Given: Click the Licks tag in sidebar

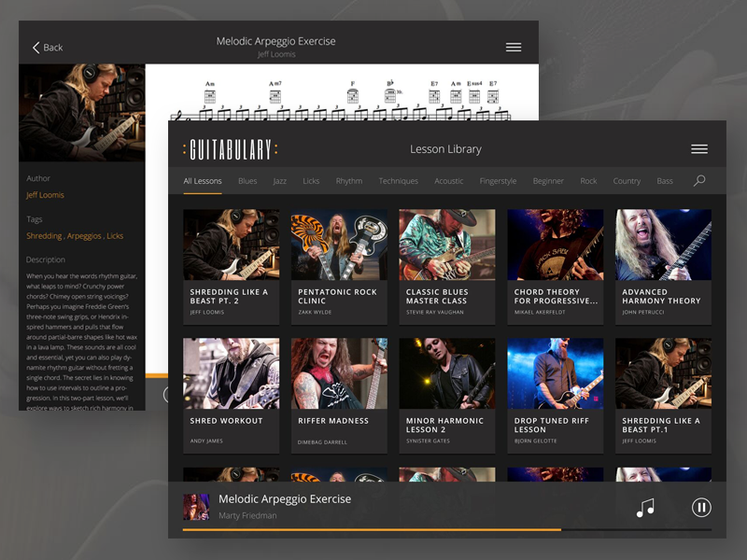Looking at the screenshot, I should (x=115, y=236).
